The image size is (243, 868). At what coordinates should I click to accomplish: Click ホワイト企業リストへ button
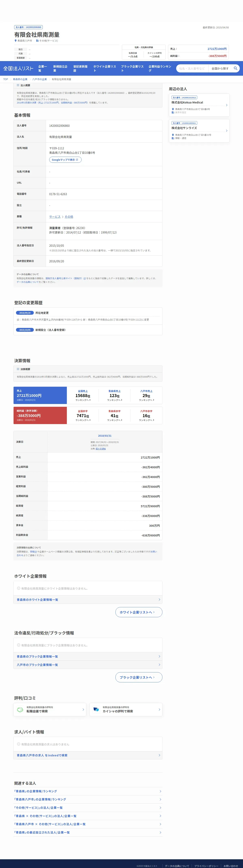click(x=139, y=612)
